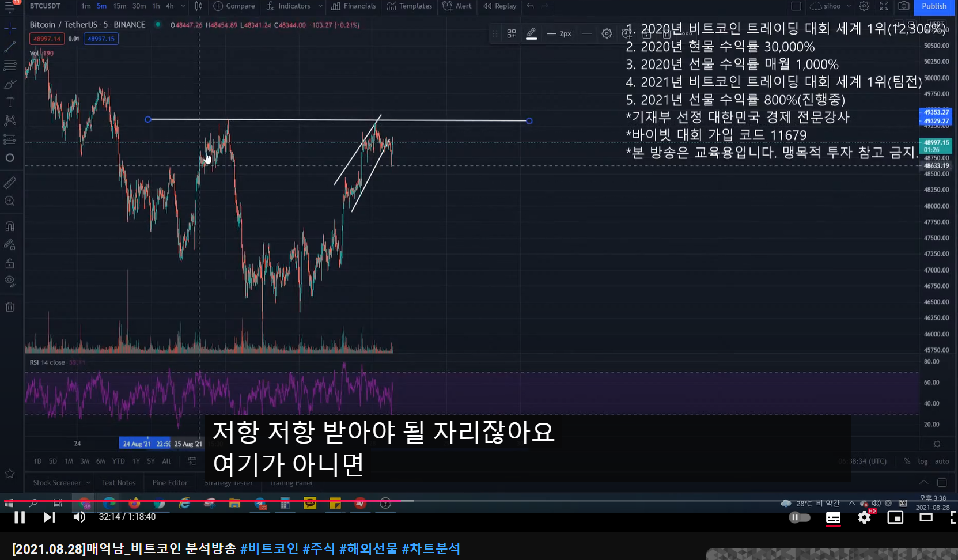Select the zoom-in magnifier tool
This screenshot has width=958, height=560.
click(10, 201)
